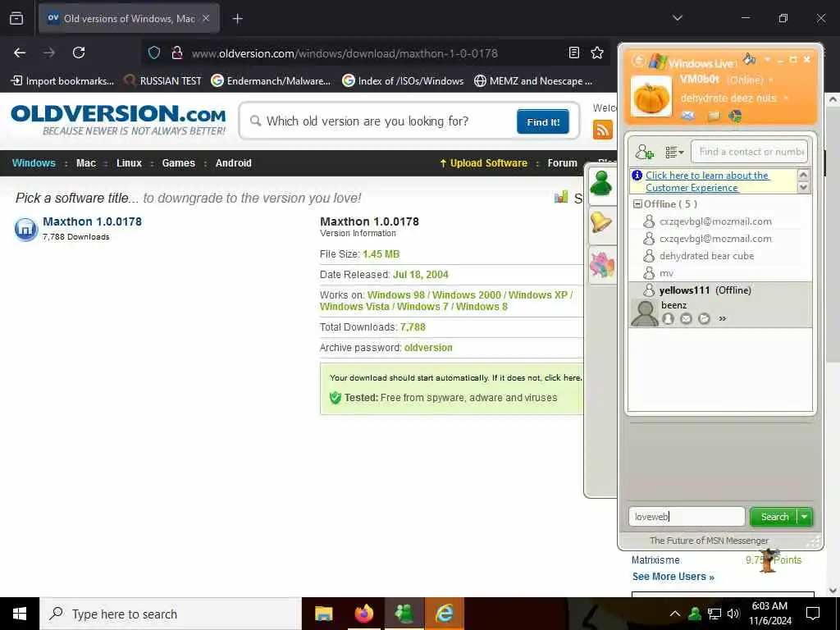Image resolution: width=840 pixels, height=630 pixels.
Task: Click the personal message 'dehydrate deez nuts'
Action: [728, 98]
